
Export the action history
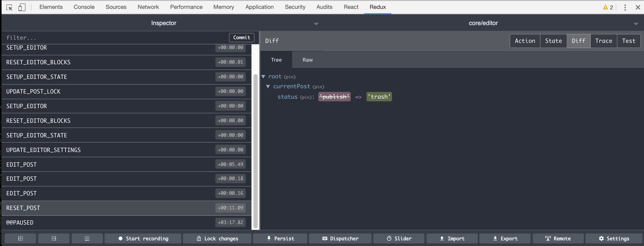click(505, 238)
